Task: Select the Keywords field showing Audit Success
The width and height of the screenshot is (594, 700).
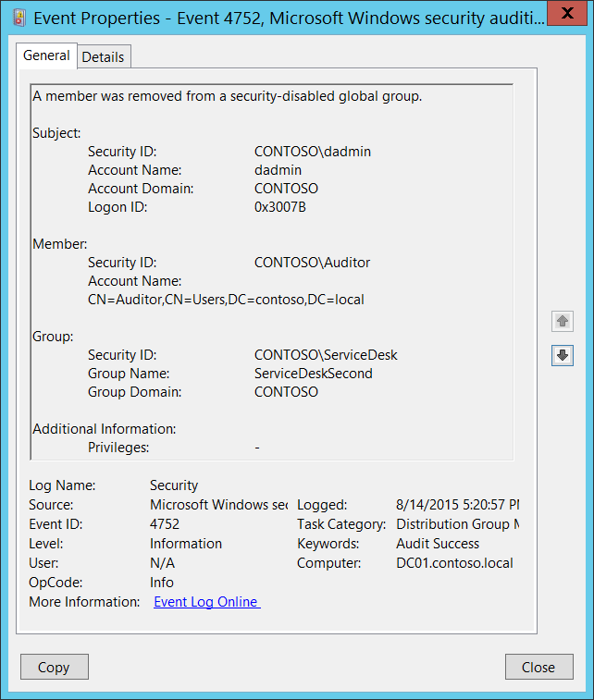Action: click(x=438, y=544)
